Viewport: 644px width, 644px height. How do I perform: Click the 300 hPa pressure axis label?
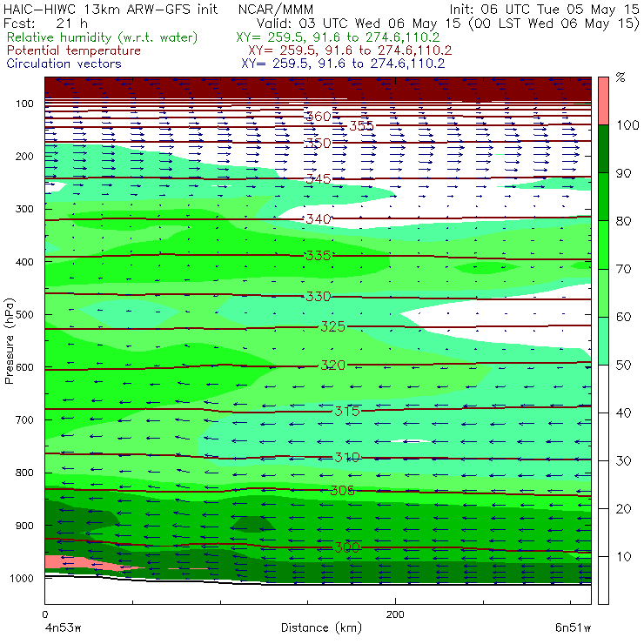pyautogui.click(x=24, y=209)
